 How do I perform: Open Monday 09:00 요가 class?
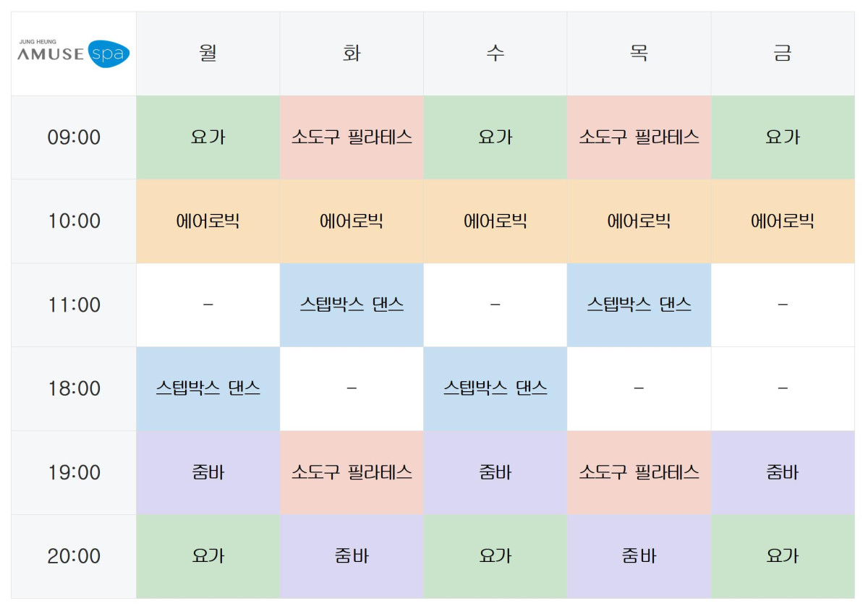(208, 137)
